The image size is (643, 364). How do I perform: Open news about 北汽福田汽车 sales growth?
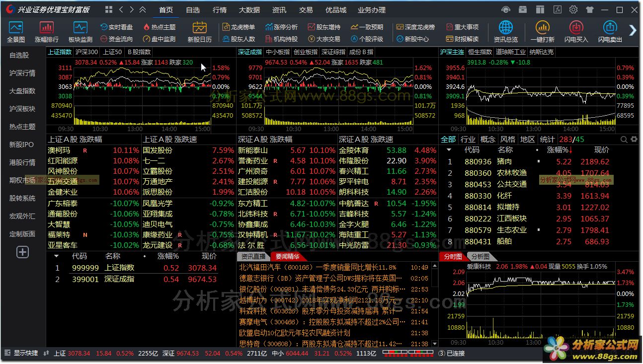(x=318, y=267)
